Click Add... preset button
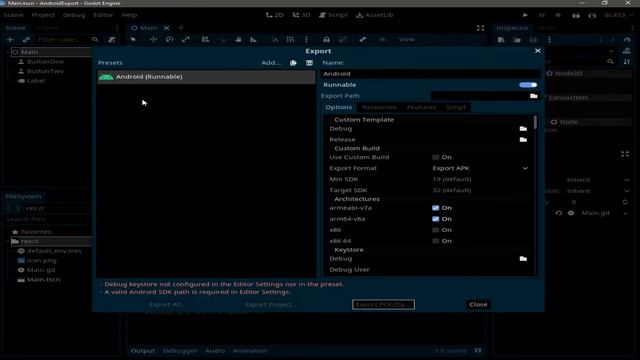The width and height of the screenshot is (640, 360). pyautogui.click(x=271, y=63)
